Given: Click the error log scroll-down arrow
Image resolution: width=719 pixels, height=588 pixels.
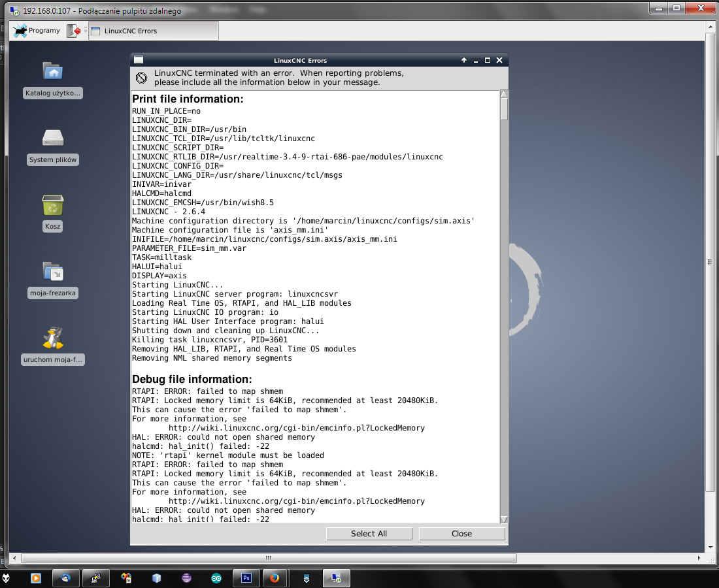Looking at the screenshot, I should (x=504, y=519).
